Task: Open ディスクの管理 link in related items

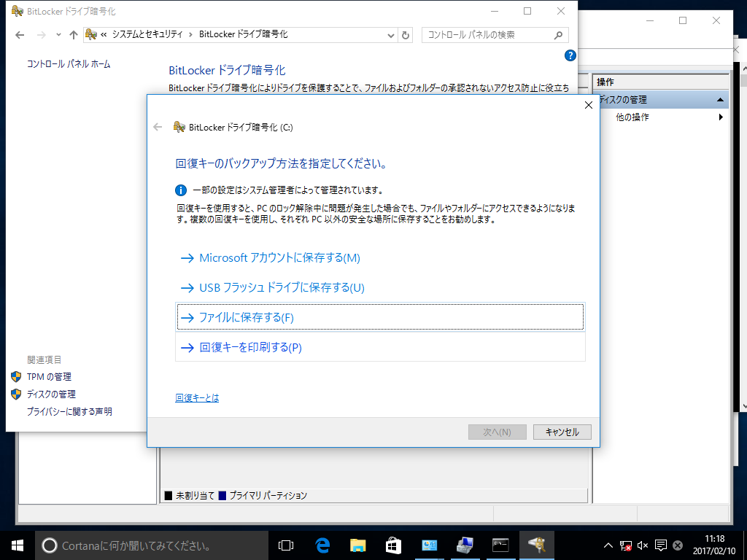Action: 52,394
